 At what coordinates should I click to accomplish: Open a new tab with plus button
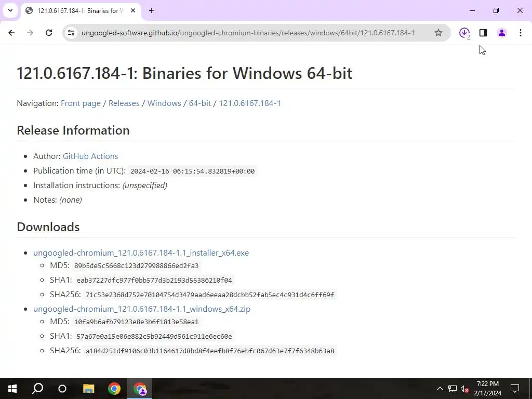click(x=152, y=10)
